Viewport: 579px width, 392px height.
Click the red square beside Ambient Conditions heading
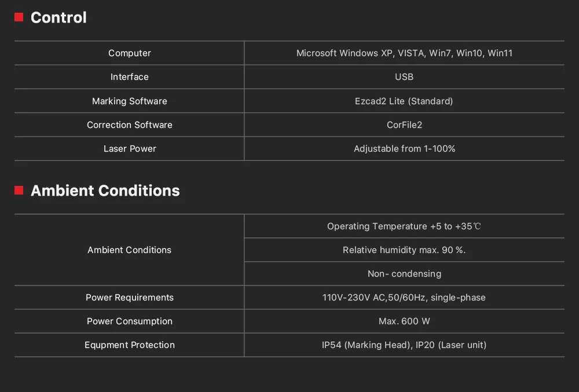(19, 190)
